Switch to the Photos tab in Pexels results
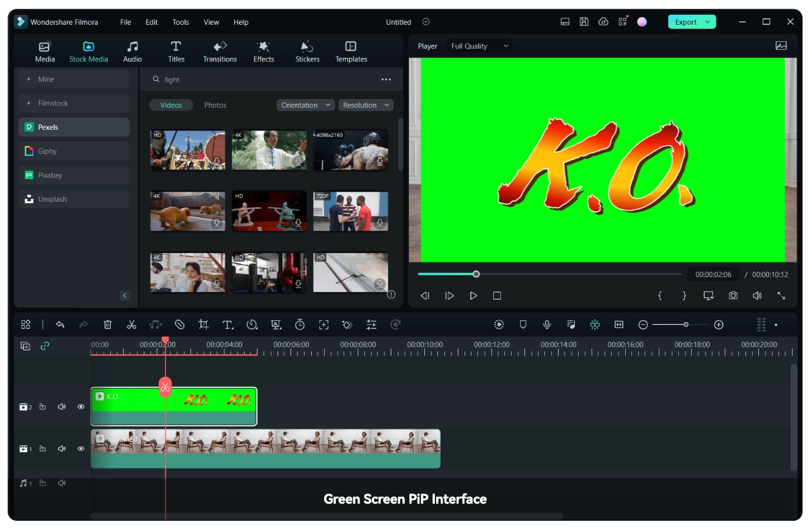Screen dimensions: 812x532 click(x=215, y=105)
